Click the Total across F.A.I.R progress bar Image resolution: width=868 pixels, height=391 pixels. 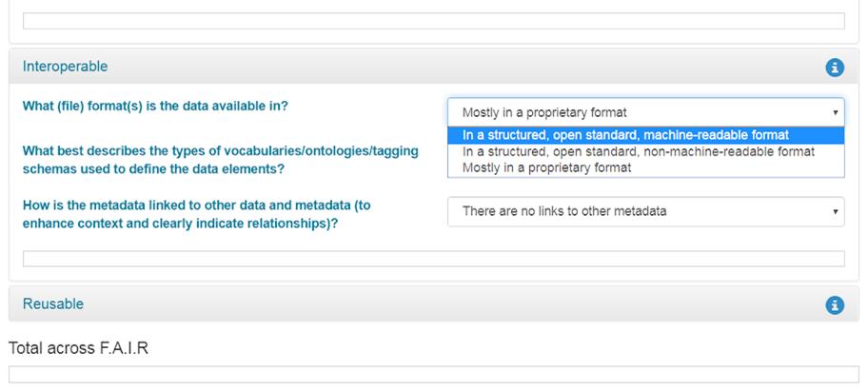pyautogui.click(x=434, y=375)
